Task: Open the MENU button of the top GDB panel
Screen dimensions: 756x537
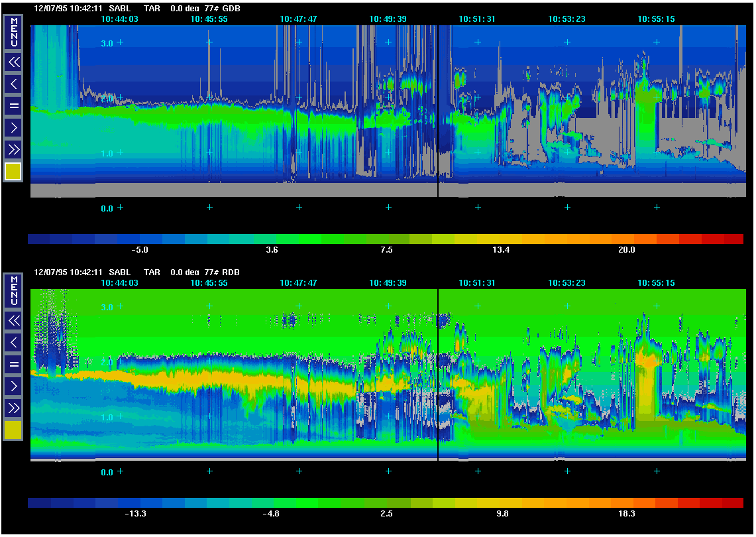Action: coord(14,32)
